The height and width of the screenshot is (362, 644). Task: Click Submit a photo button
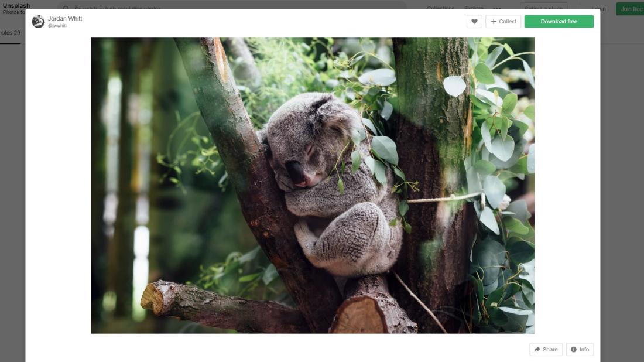tap(543, 8)
